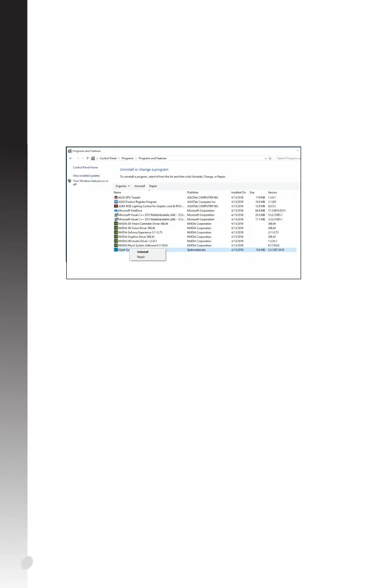Select NVIDIA GeForce Experience 3.11.0.73 name
Image resolution: width=390 pixels, height=588 pixels.
pos(140,233)
